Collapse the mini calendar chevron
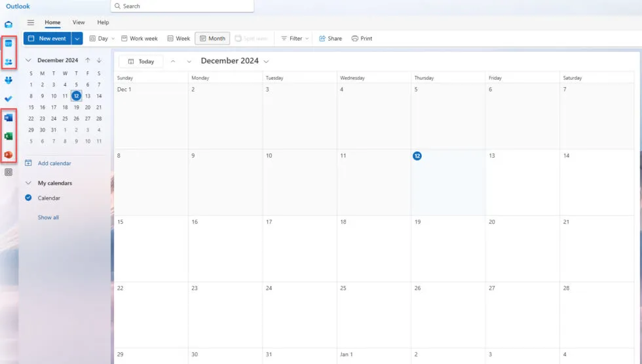 click(28, 60)
